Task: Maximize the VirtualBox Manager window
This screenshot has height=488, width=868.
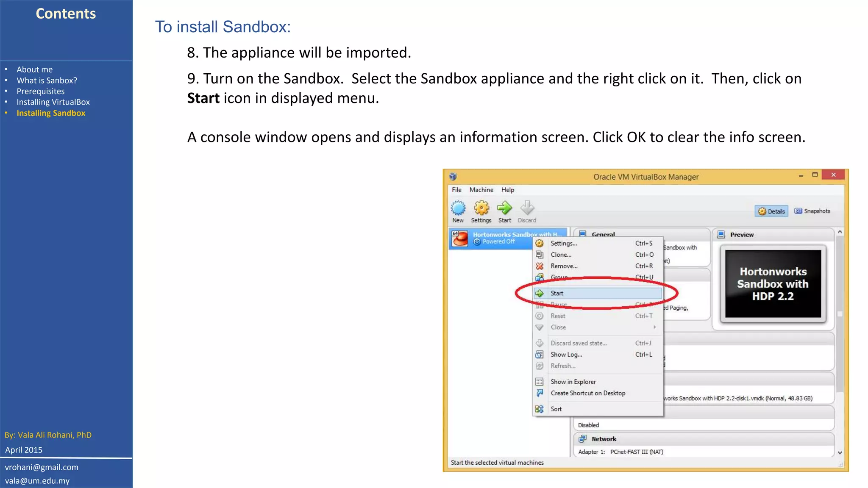Action: tap(815, 175)
